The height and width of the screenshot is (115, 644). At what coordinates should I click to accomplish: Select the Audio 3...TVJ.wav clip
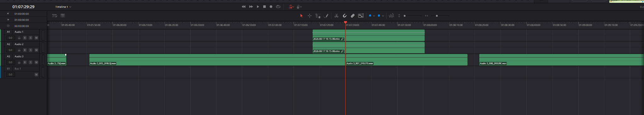click(57, 60)
